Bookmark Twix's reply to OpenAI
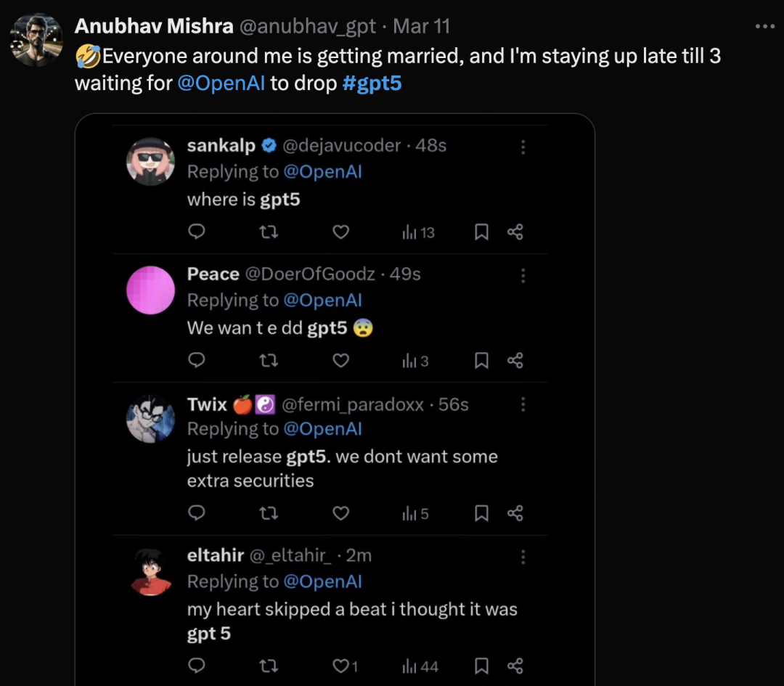 [x=481, y=513]
